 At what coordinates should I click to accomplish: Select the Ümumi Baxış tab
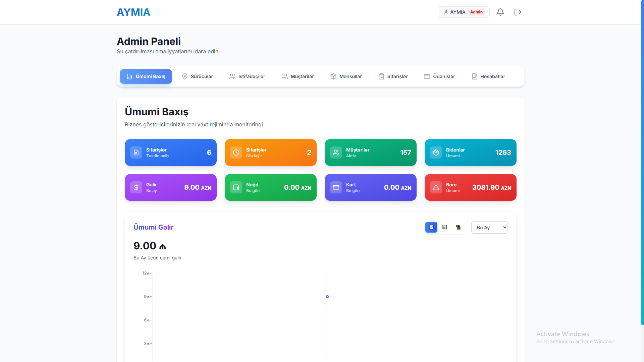click(x=146, y=76)
